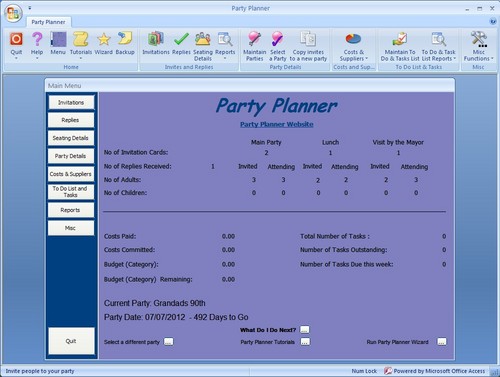Expand Costs & Suppliers dropdown arrow
500x377 pixels.
pos(367,59)
